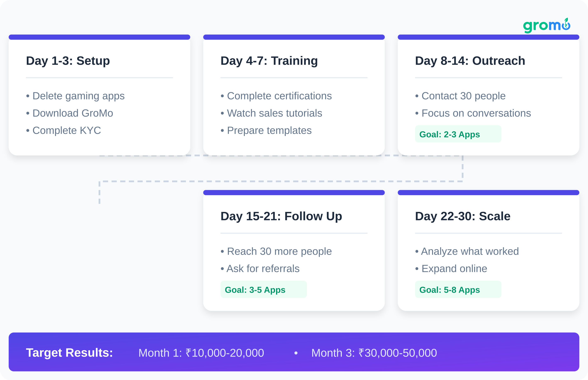Select the Download GroMo item
Image resolution: width=588 pixels, height=380 pixels.
click(x=73, y=113)
